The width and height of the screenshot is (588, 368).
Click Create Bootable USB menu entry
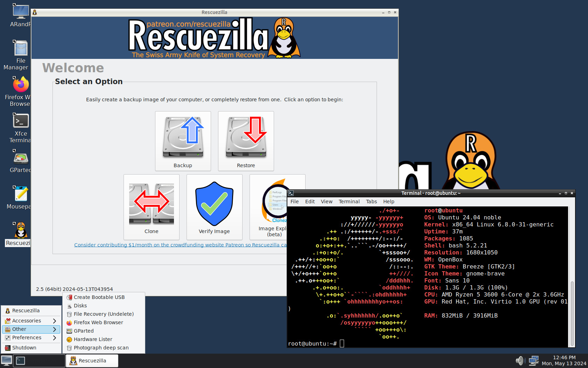(x=104, y=297)
